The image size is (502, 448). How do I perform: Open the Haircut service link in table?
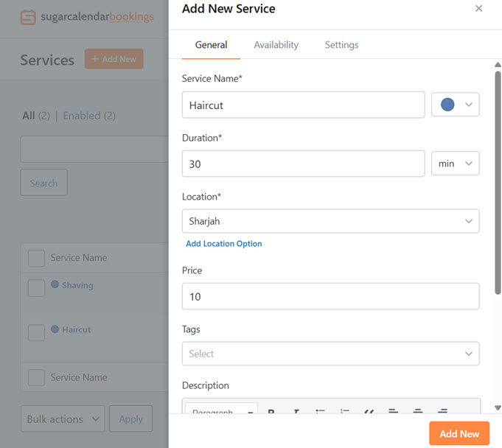[x=76, y=329]
